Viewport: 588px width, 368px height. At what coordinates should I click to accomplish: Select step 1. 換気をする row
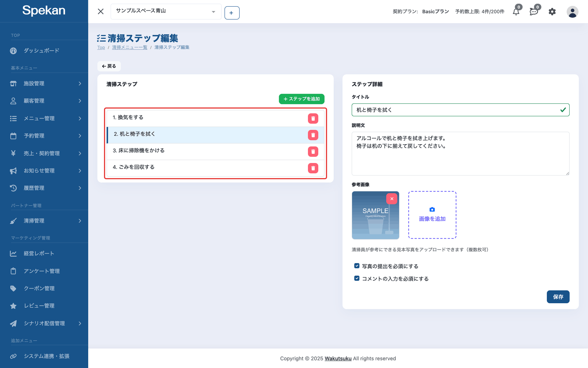coord(215,118)
